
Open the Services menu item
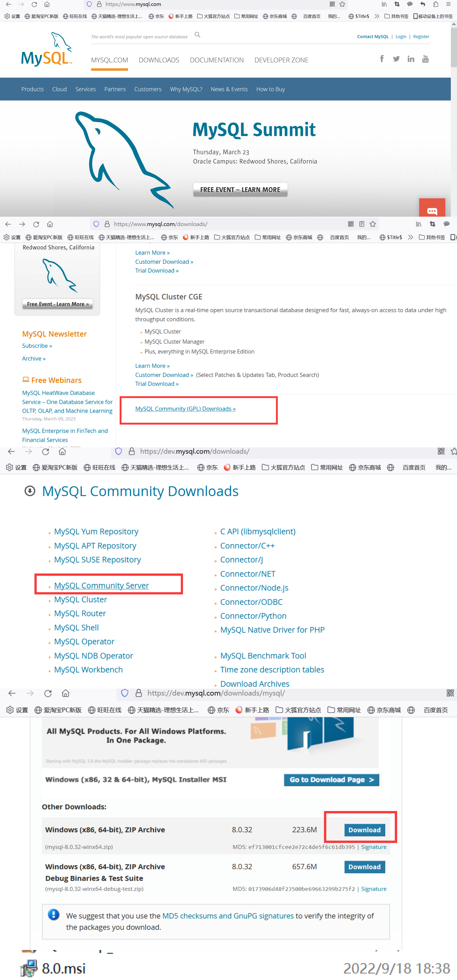click(x=85, y=89)
